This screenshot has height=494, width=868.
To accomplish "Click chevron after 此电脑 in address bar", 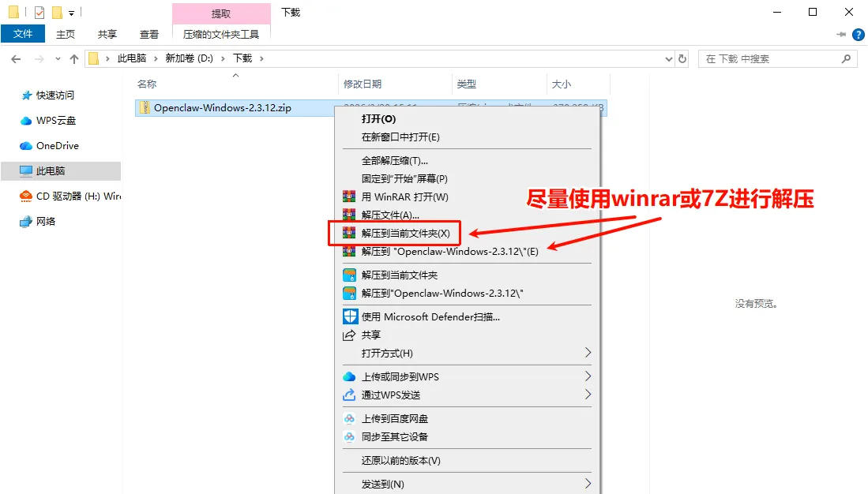I will (156, 58).
